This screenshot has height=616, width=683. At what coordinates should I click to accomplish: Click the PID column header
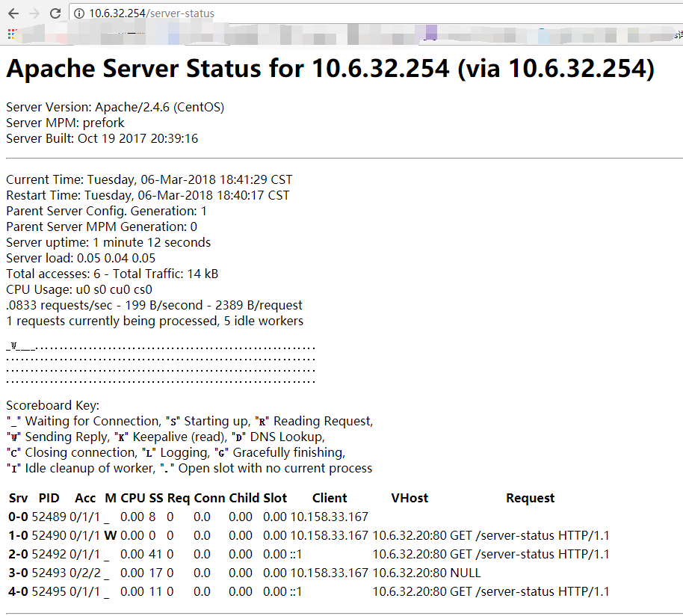click(49, 498)
